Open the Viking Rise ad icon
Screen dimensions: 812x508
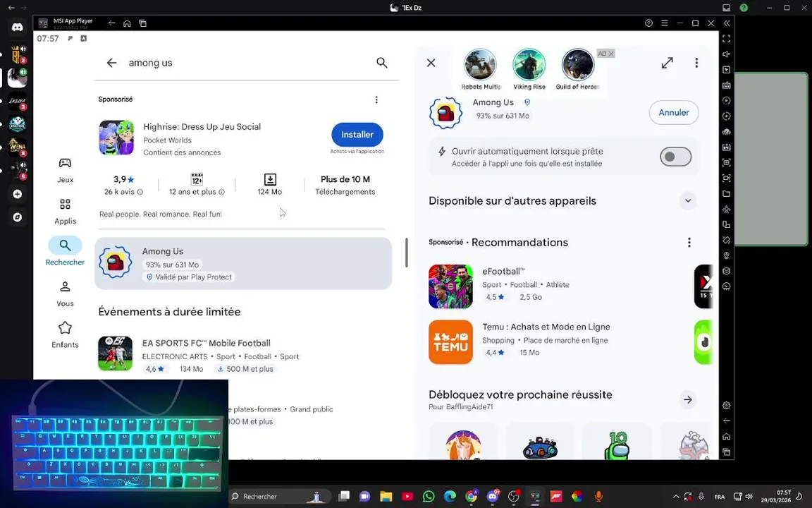pyautogui.click(x=529, y=65)
